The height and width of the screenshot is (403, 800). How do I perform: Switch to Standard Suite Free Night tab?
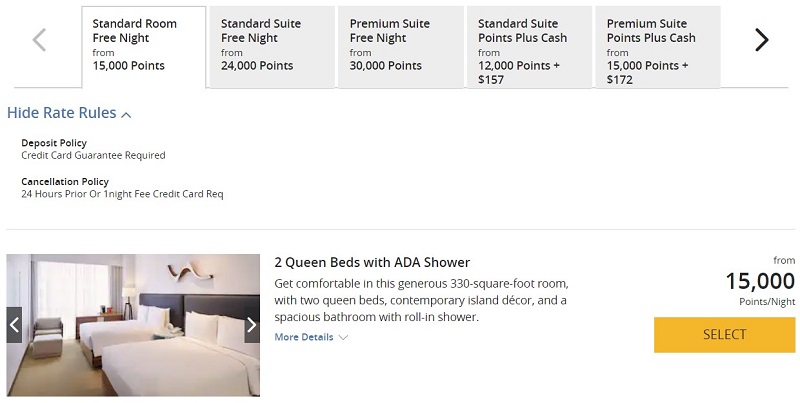pyautogui.click(x=272, y=47)
